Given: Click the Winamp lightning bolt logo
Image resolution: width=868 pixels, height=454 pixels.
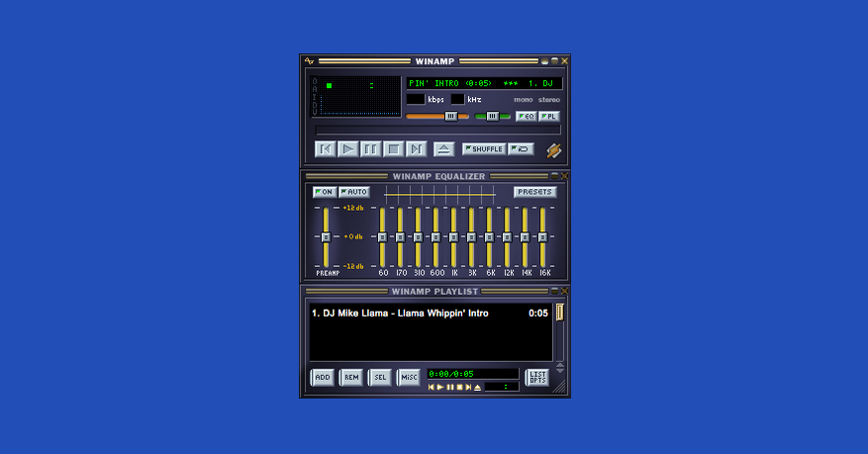Looking at the screenshot, I should coord(553,150).
